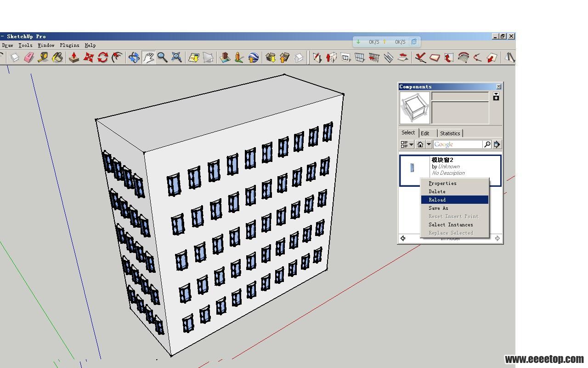Screen dimensions: 588x368
Task: Click the network speed widget icon
Action: pyautogui.click(x=414, y=42)
